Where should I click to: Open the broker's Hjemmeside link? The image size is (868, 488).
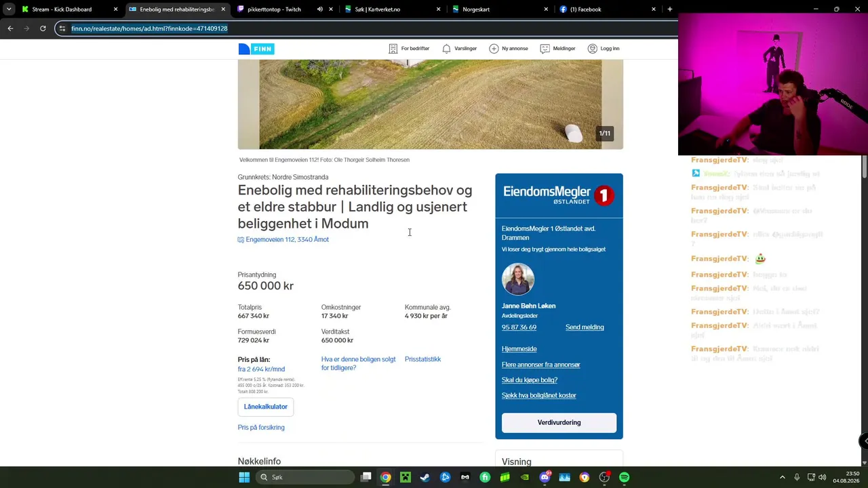click(x=519, y=349)
